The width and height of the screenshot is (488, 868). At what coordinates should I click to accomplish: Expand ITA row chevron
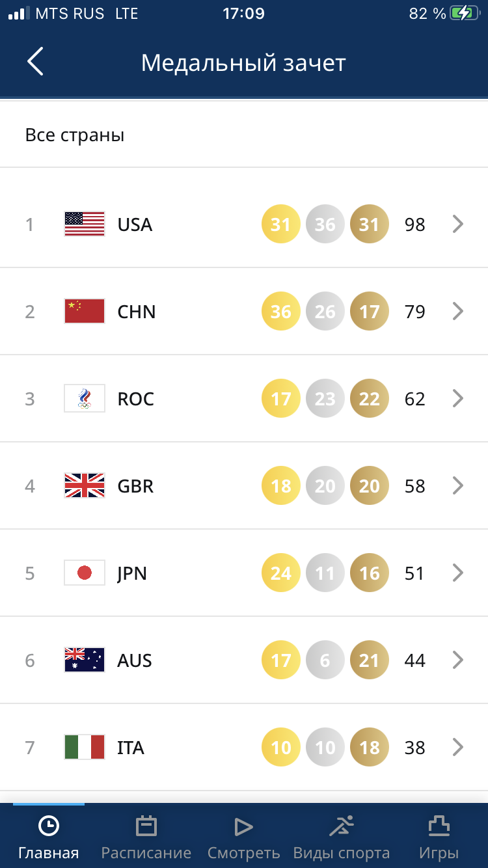point(458,748)
